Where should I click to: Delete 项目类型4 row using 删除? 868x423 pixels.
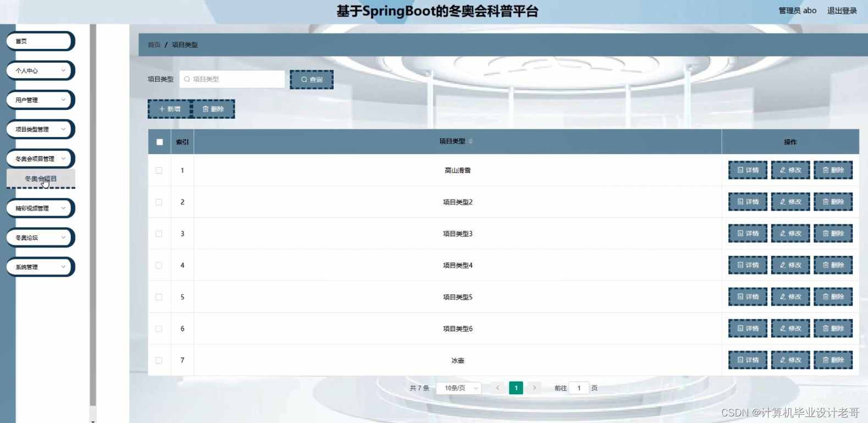click(833, 265)
